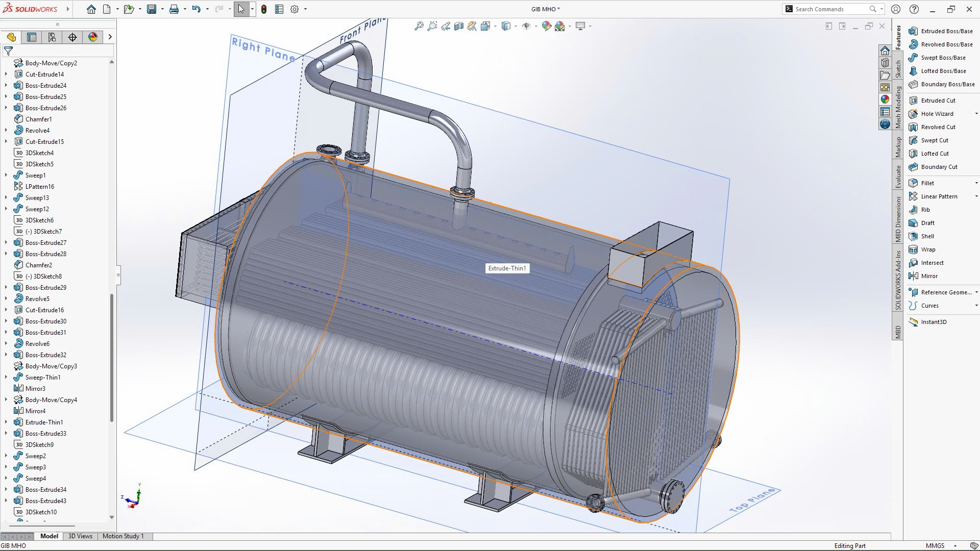
Task: Open the Fillet dropdown arrow
Action: click(976, 183)
